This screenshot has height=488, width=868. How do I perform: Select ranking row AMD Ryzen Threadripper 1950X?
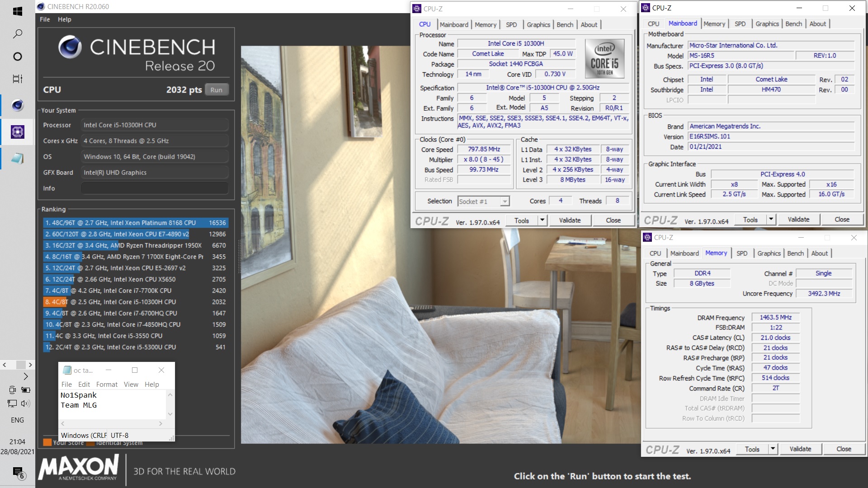click(x=136, y=245)
